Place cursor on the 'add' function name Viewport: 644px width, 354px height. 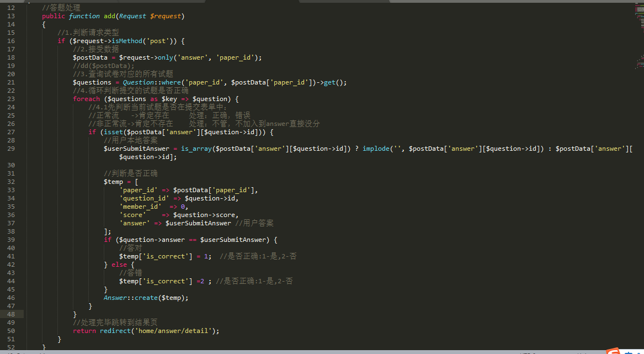pyautogui.click(x=109, y=16)
